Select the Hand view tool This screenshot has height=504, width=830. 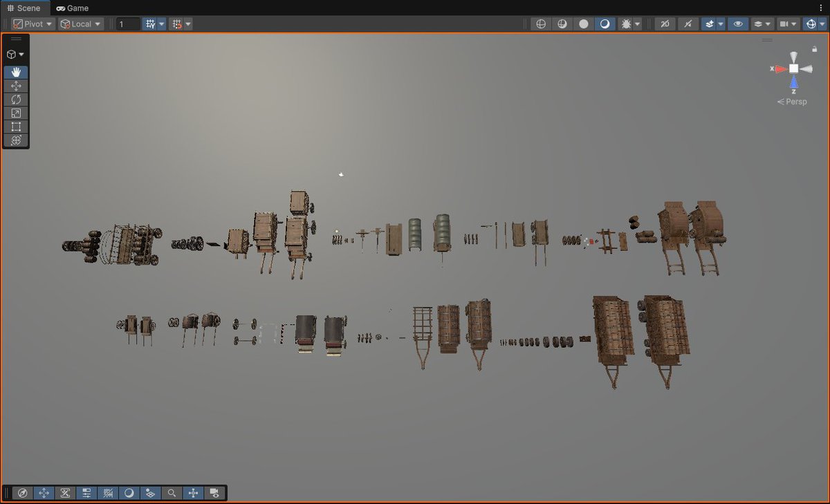coord(16,72)
